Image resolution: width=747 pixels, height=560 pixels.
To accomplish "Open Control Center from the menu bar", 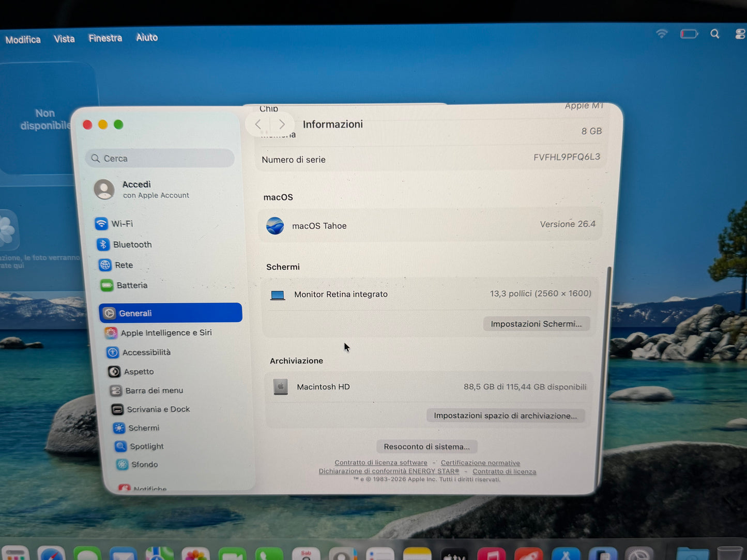I will [x=740, y=34].
